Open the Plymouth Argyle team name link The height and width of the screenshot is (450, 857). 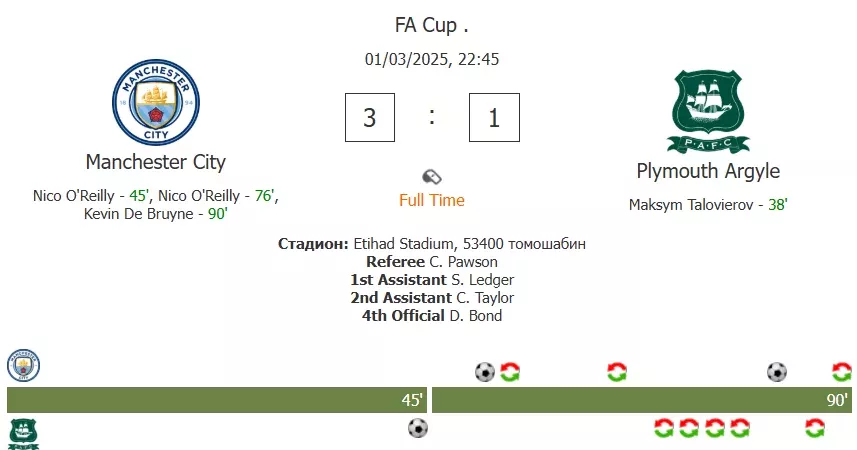(x=708, y=171)
